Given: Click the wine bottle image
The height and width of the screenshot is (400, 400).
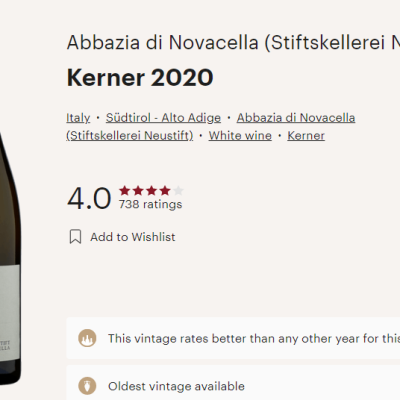Looking at the screenshot, I should [10, 258].
